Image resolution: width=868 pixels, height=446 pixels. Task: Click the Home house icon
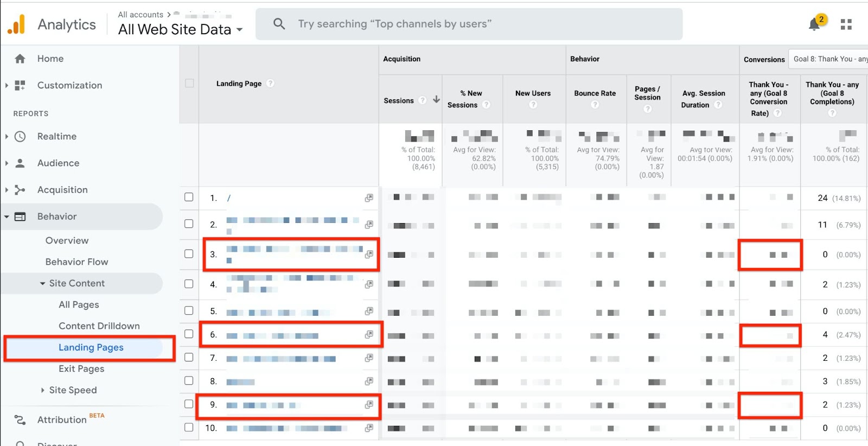[x=20, y=59]
